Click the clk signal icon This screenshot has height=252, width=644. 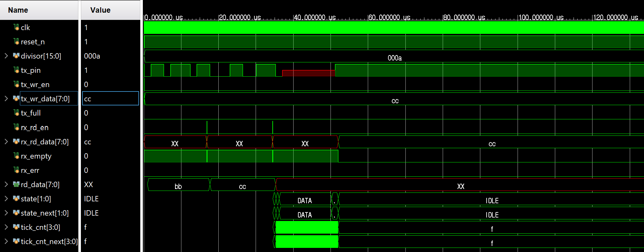pyautogui.click(x=16, y=27)
